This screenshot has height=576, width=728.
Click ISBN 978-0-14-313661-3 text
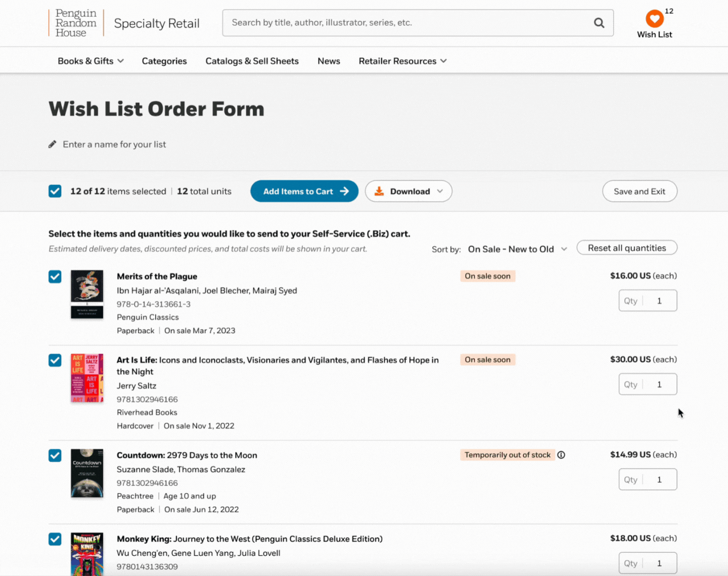(x=154, y=304)
